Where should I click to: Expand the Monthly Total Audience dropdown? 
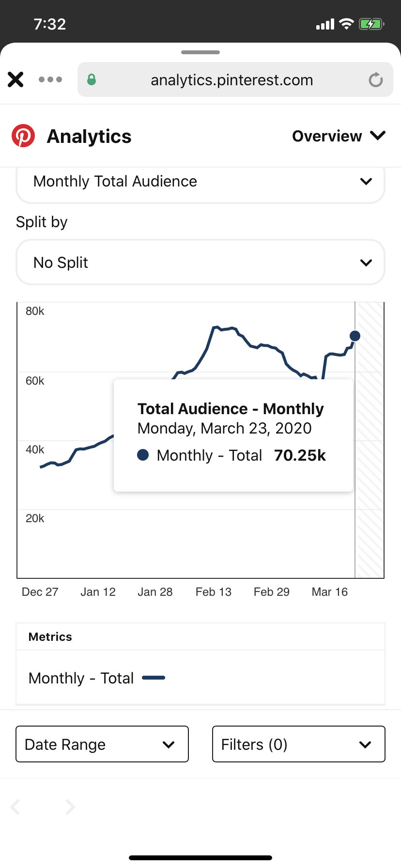pyautogui.click(x=200, y=182)
